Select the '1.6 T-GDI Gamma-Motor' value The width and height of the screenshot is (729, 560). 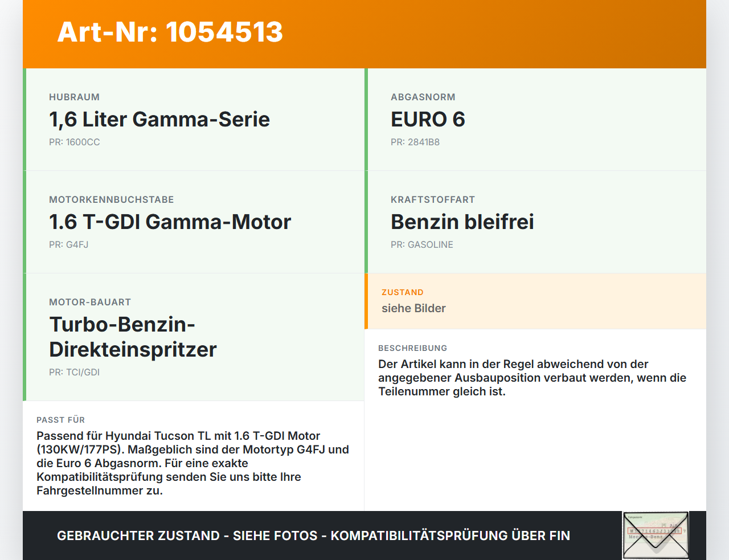click(x=170, y=222)
